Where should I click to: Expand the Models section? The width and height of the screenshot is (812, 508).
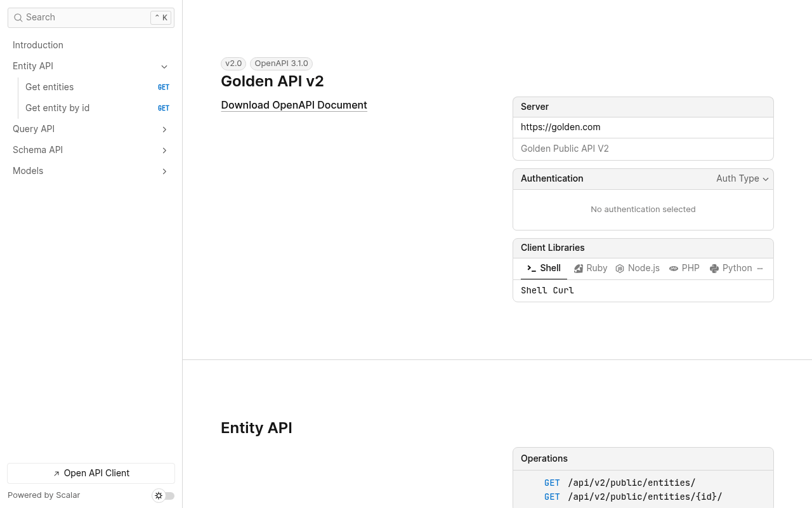tap(164, 171)
